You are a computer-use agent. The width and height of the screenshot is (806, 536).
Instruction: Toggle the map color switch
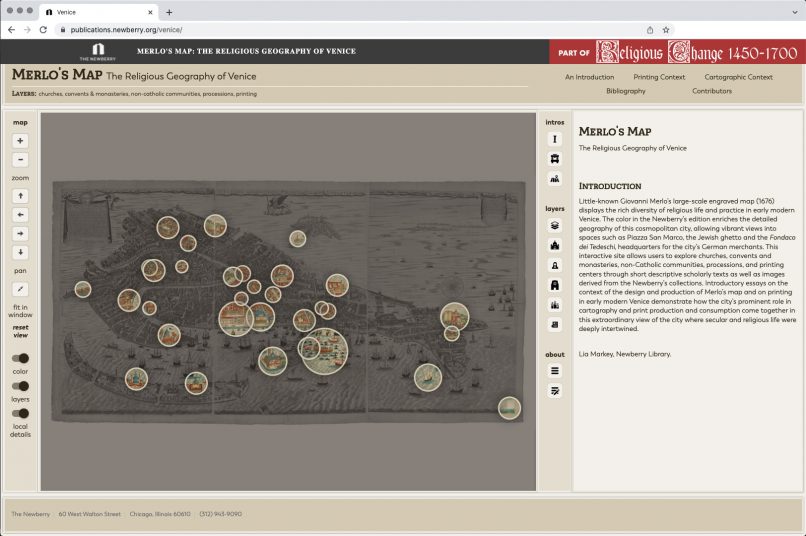20,358
